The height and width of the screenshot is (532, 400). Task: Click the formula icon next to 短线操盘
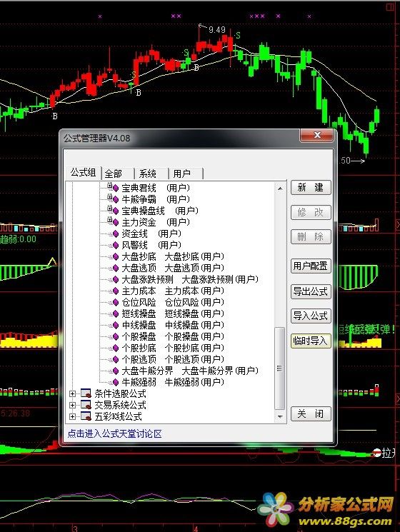(114, 313)
